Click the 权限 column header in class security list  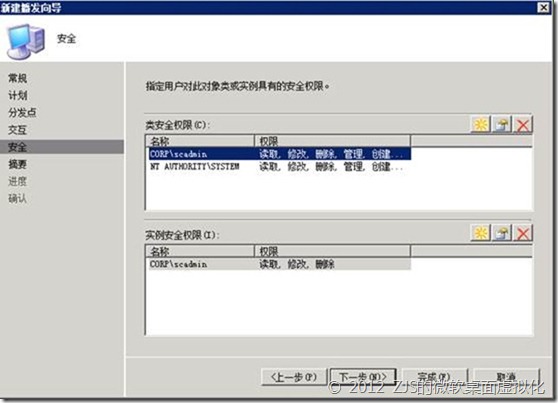click(332, 141)
